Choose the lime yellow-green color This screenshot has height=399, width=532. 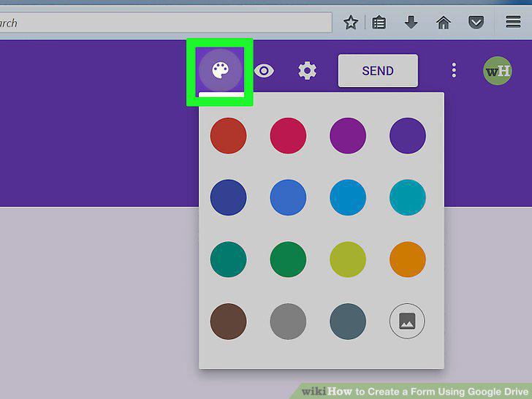click(348, 259)
